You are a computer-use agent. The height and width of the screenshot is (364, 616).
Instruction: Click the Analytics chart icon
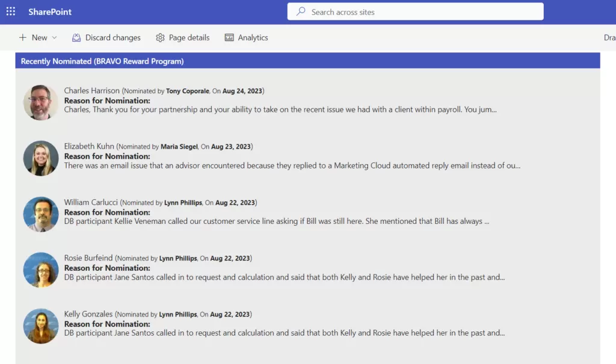[x=229, y=37]
